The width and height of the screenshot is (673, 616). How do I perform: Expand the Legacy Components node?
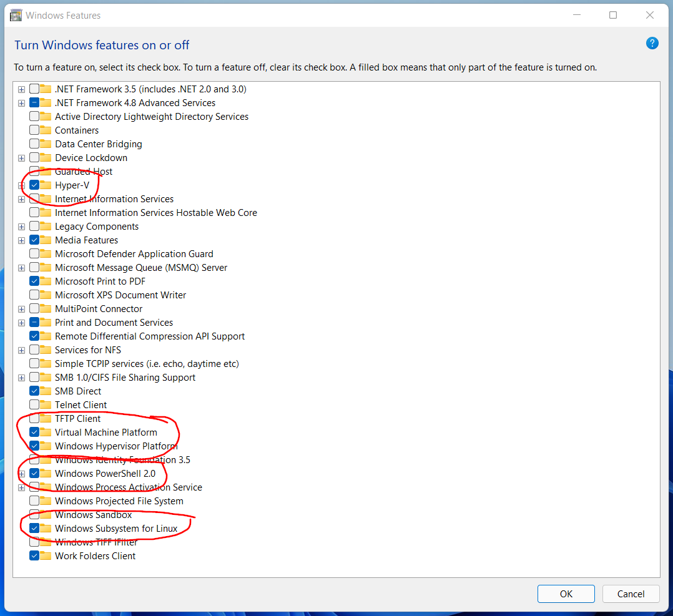21,227
